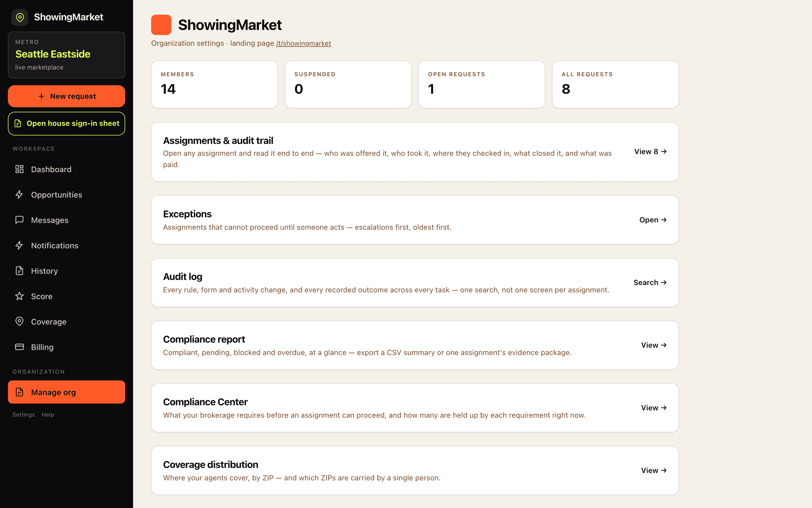The image size is (812, 508).
Task: Click the 'live marketplace' text
Action: coord(39,67)
